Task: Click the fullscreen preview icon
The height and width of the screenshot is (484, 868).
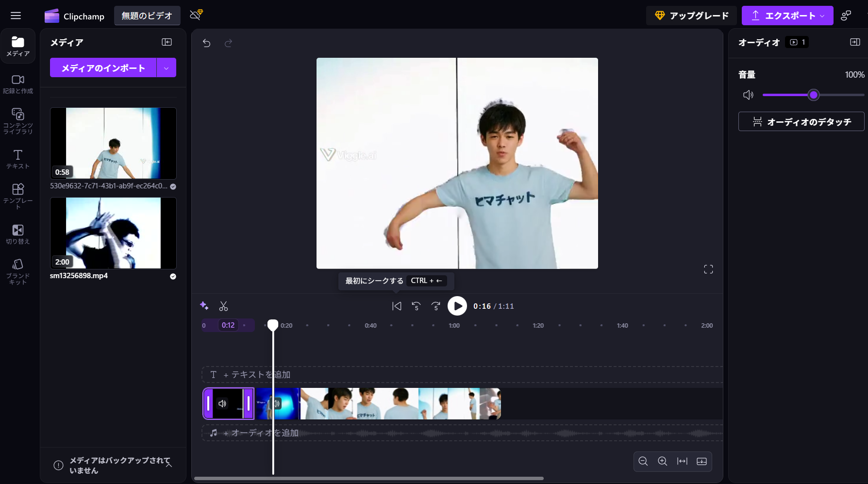Action: pos(708,269)
